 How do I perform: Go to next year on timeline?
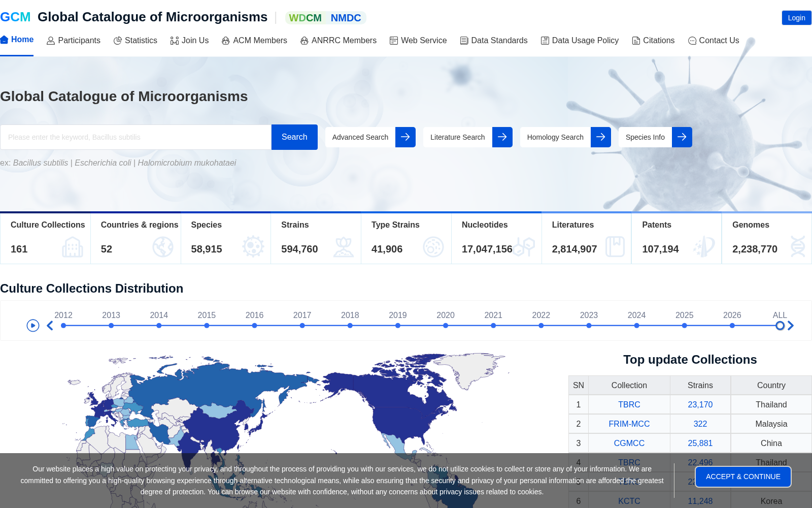pos(791,326)
